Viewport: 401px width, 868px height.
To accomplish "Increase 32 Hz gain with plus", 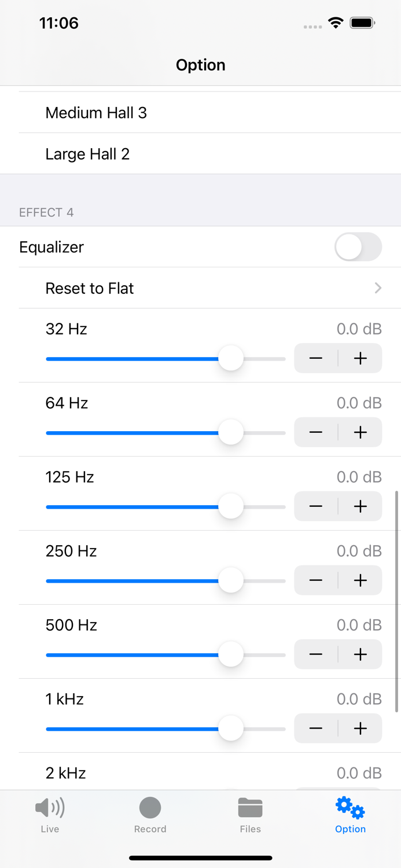I will 360,358.
